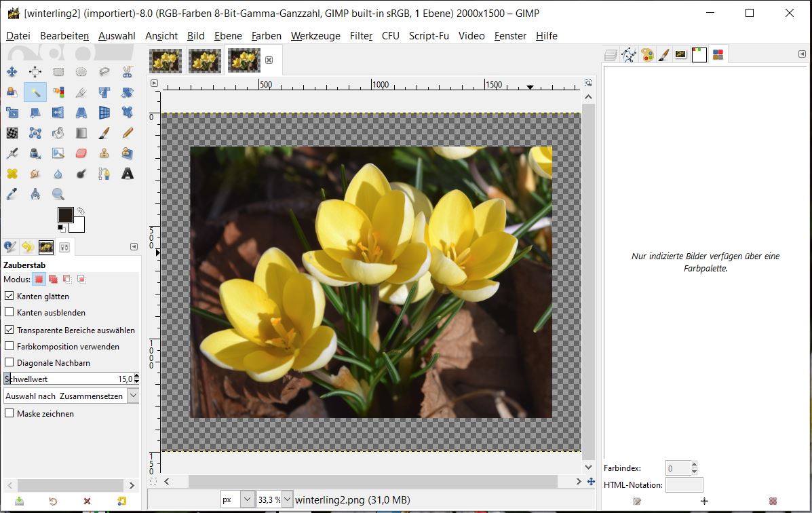
Task: Open the Farben menu
Action: (x=266, y=36)
